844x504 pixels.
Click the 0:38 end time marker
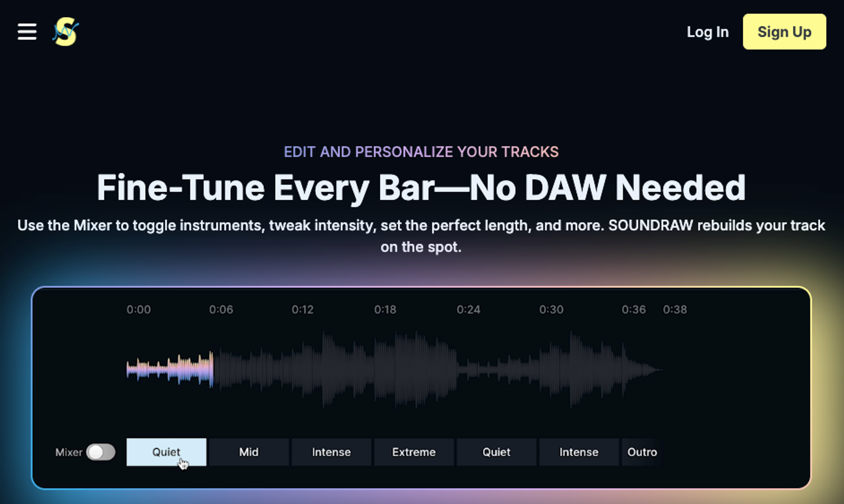click(x=675, y=309)
